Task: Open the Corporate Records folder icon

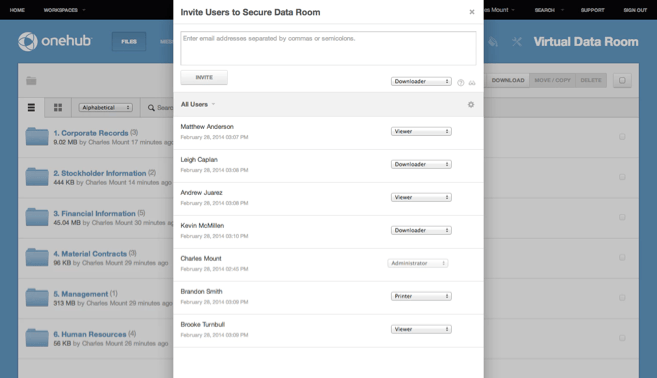Action: click(x=37, y=136)
